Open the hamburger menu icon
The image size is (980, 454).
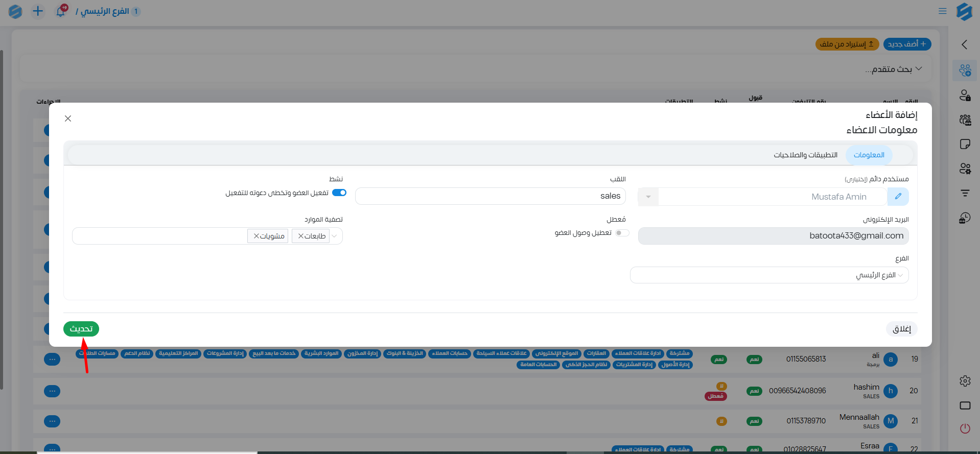942,11
